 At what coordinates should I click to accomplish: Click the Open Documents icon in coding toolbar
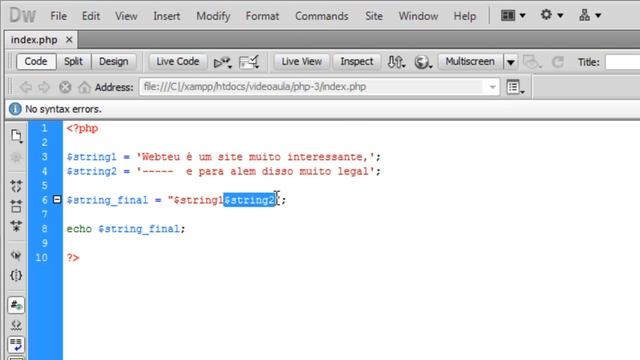tap(16, 136)
